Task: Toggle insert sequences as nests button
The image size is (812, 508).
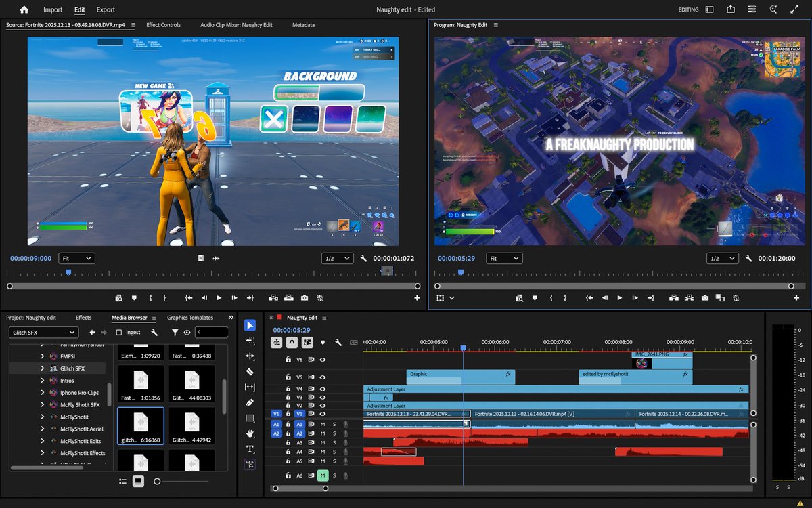Action: (x=277, y=343)
